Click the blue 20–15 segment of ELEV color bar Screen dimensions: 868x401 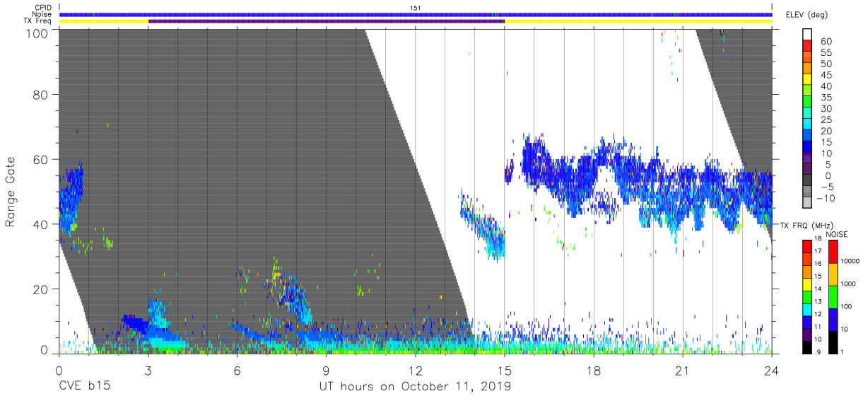[808, 136]
